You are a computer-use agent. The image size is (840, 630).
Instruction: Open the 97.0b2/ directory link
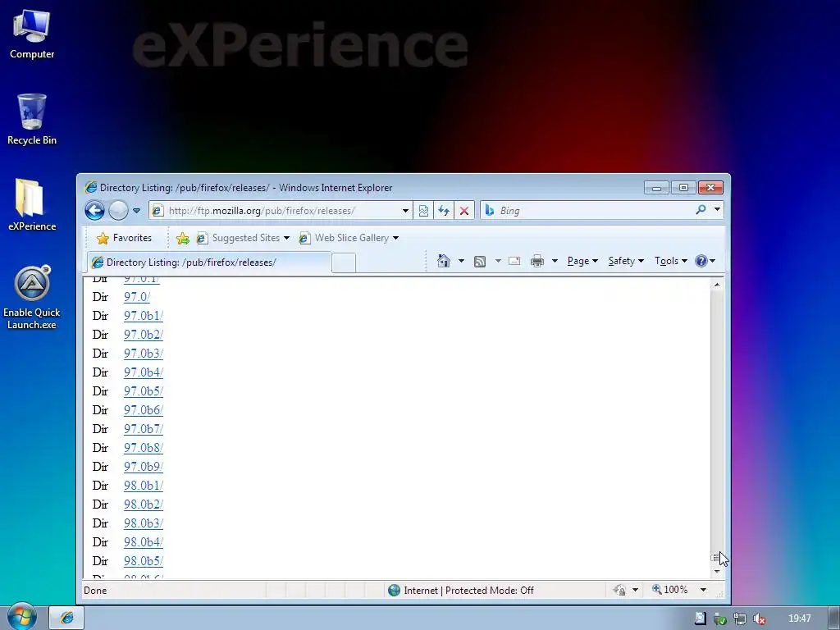(x=143, y=335)
